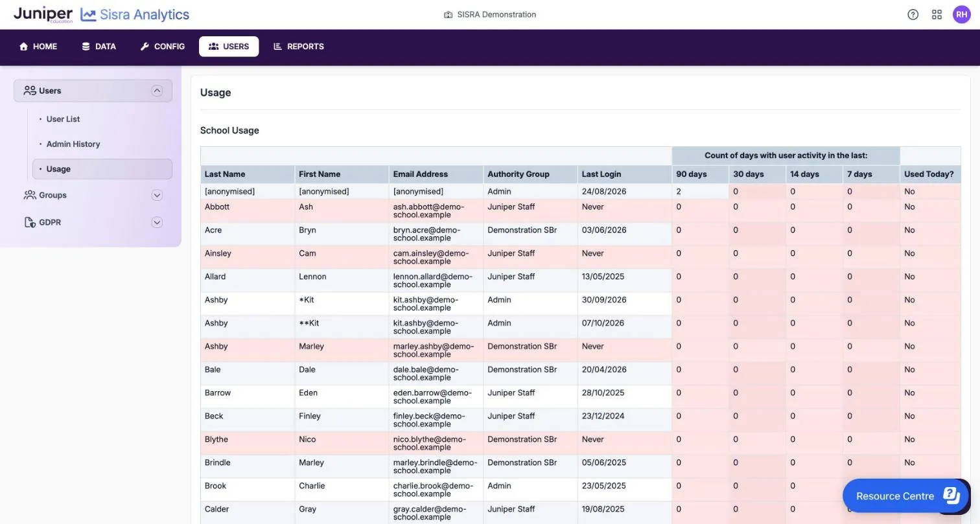980x524 pixels.
Task: Click the First Name column header
Action: (x=342, y=174)
